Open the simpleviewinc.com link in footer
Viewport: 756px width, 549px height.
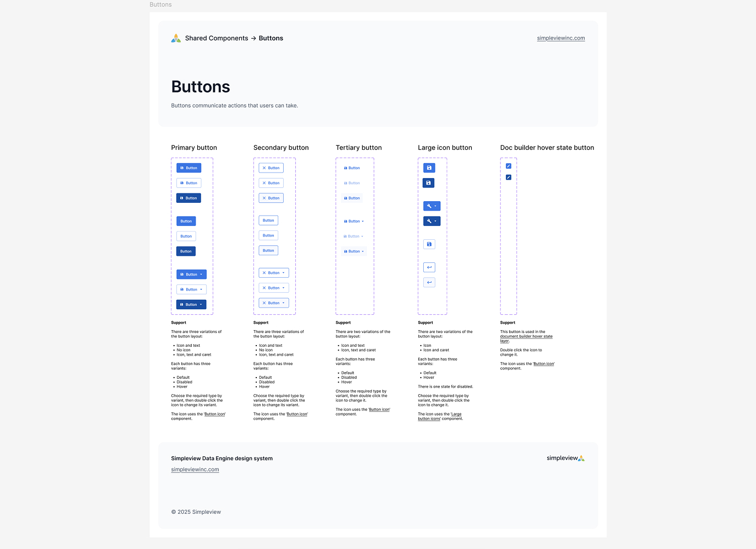point(195,470)
